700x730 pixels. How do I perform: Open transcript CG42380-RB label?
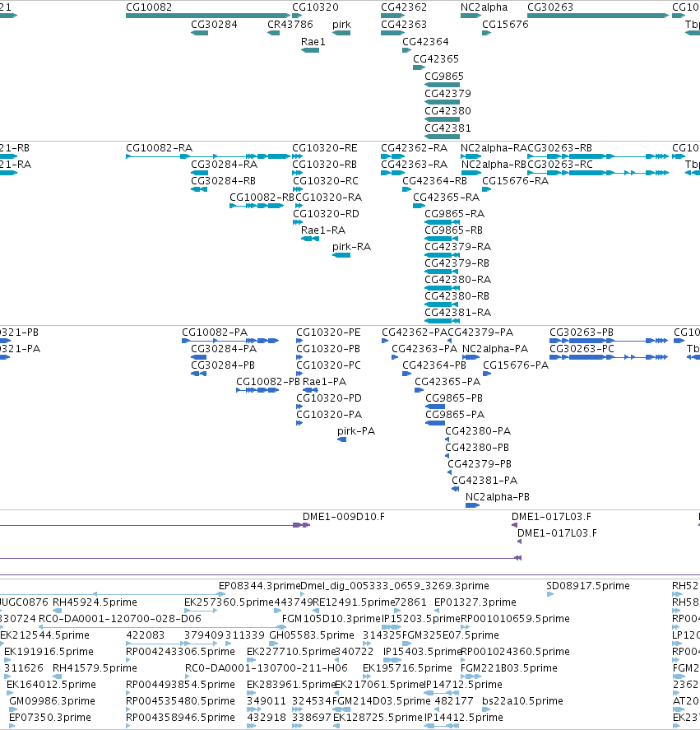[x=457, y=295]
